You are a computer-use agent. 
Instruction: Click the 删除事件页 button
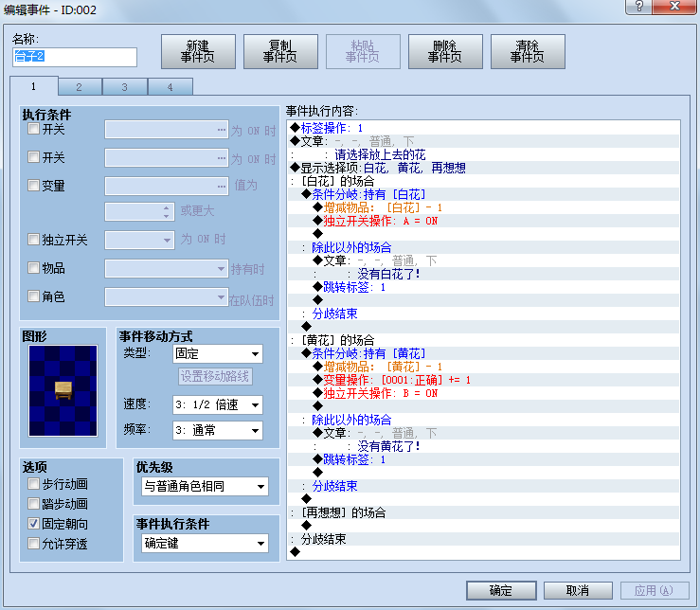445,51
